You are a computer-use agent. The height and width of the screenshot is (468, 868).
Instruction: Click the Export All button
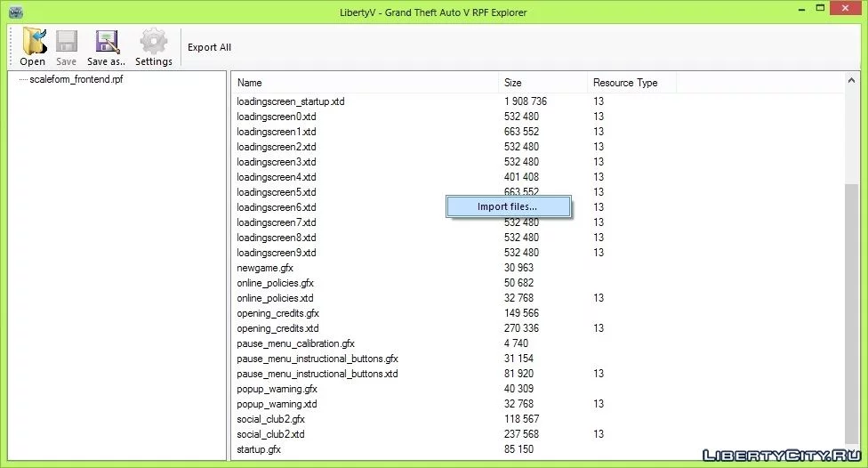click(x=209, y=47)
